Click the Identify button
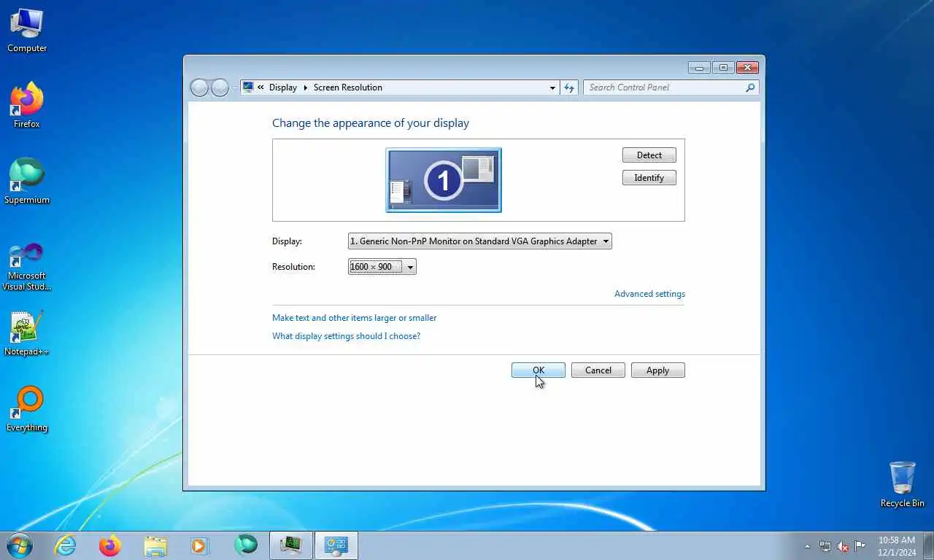Viewport: 934px width, 560px height. [649, 178]
